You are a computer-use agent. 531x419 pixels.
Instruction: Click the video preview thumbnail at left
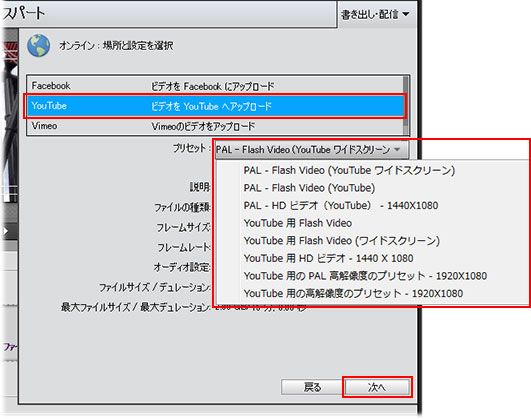[9, 115]
